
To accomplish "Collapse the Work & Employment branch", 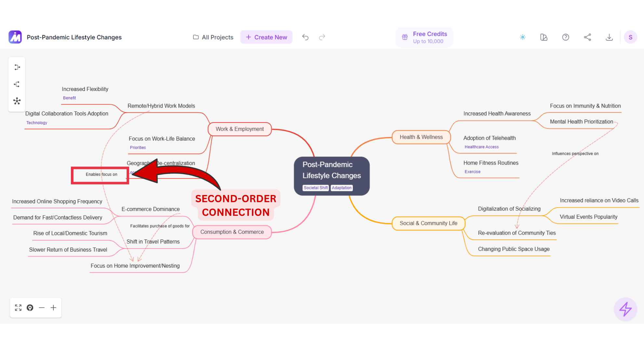I will (239, 129).
